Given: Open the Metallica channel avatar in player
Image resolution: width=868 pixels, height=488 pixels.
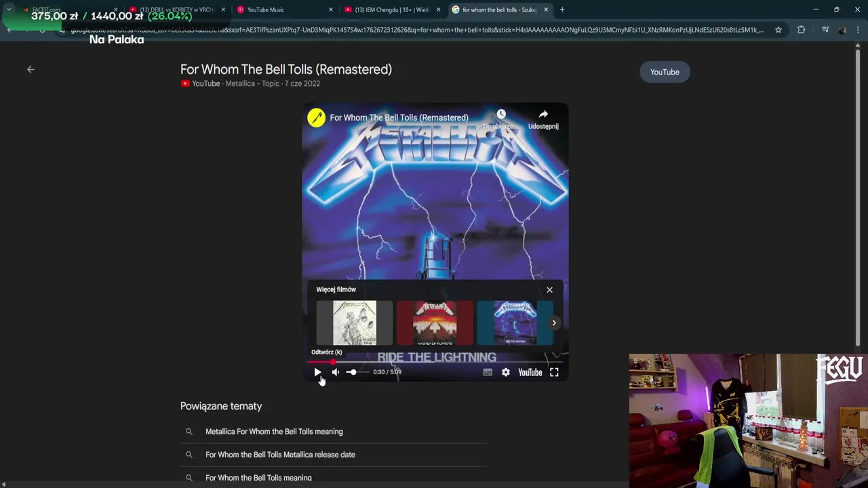Looking at the screenshot, I should 316,117.
